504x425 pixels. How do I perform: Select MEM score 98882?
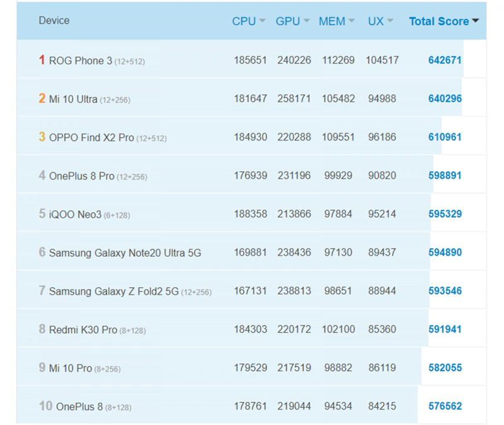click(338, 368)
